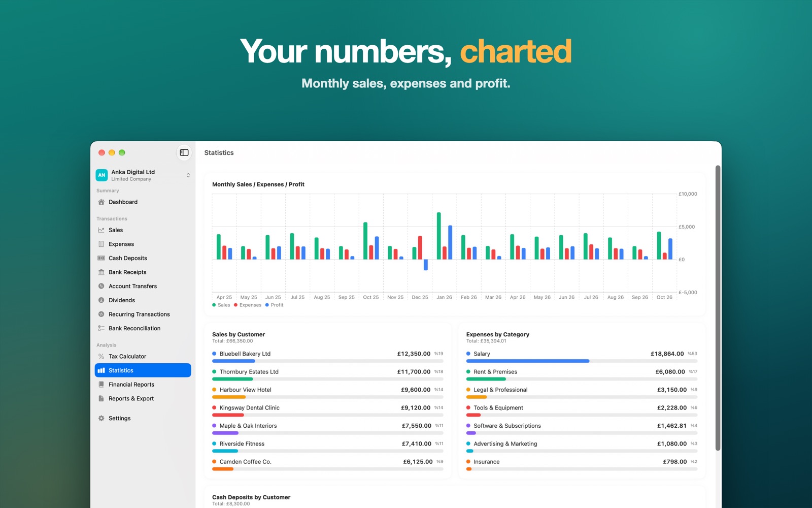Toggle the sidebar visibility button
812x508 pixels.
coord(184,152)
